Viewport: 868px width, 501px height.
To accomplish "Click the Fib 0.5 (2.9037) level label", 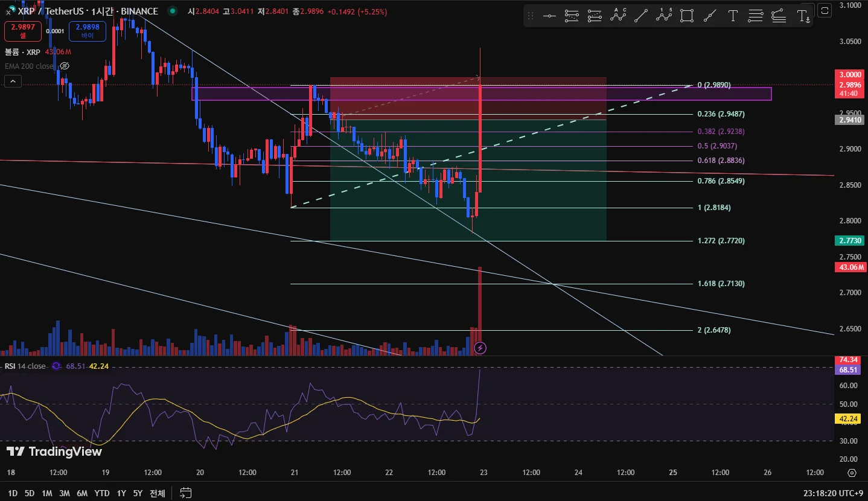I will coord(717,146).
